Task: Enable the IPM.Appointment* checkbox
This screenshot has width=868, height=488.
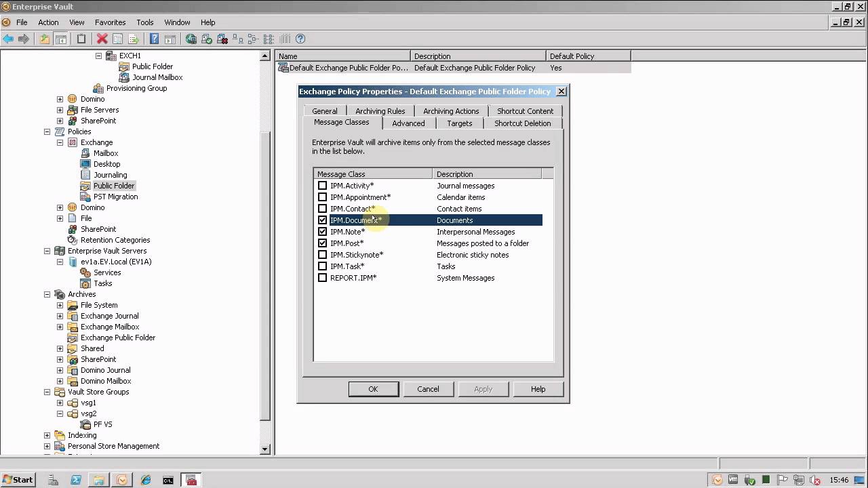Action: [x=322, y=197]
